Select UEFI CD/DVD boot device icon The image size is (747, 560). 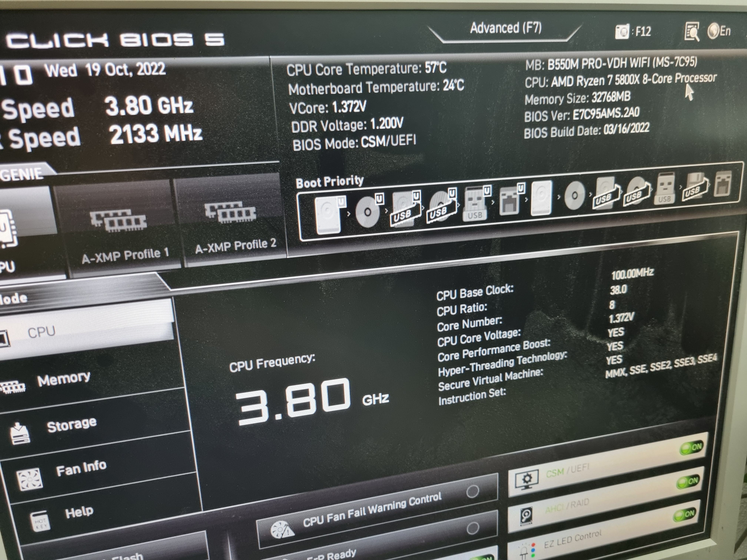click(x=368, y=211)
